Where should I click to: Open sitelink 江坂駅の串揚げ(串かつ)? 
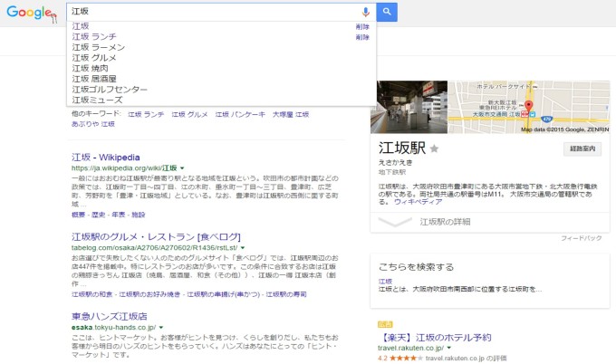(223, 294)
